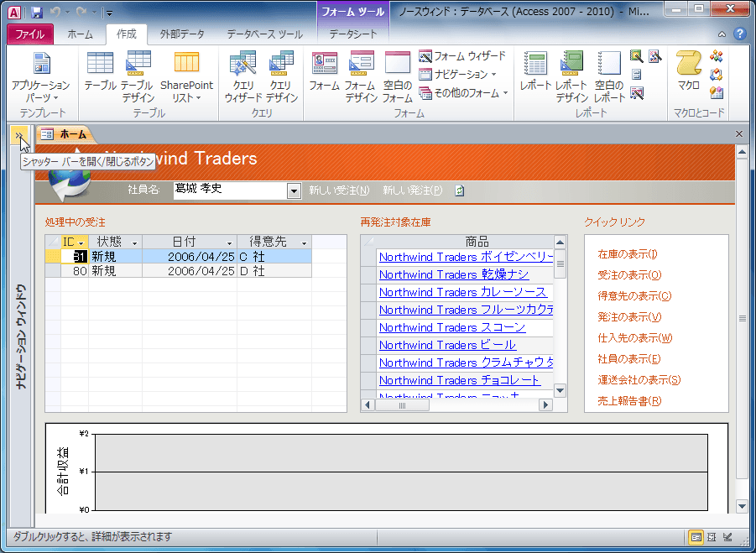Close the ホーム form document with X
This screenshot has height=553, width=756.
(738, 134)
